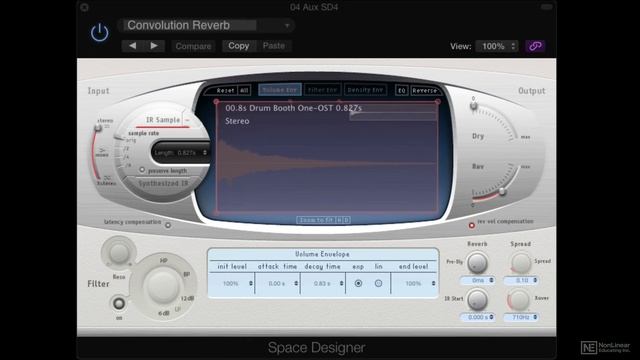
Task: Click the Xover 710Hz value field
Action: [x=521, y=317]
